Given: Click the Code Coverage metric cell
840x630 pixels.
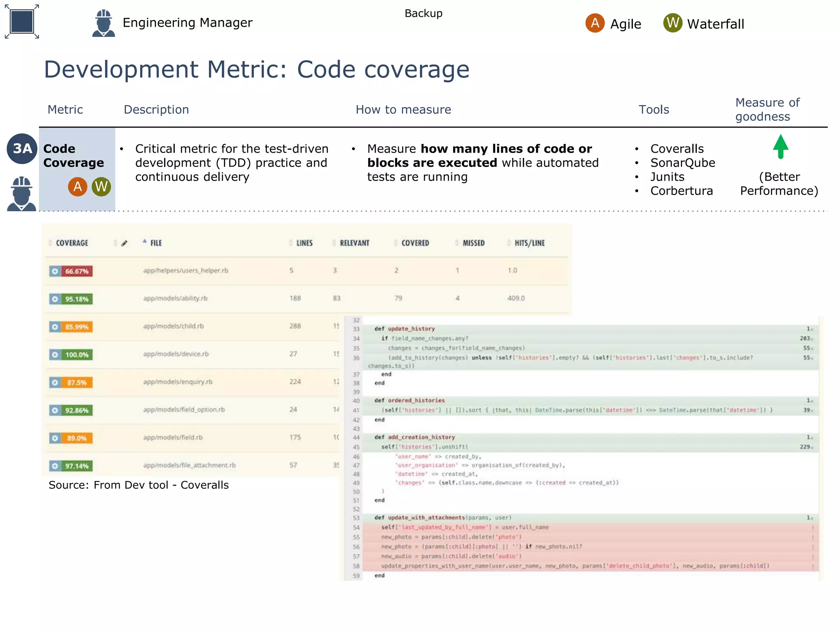Looking at the screenshot, I should tap(73, 156).
